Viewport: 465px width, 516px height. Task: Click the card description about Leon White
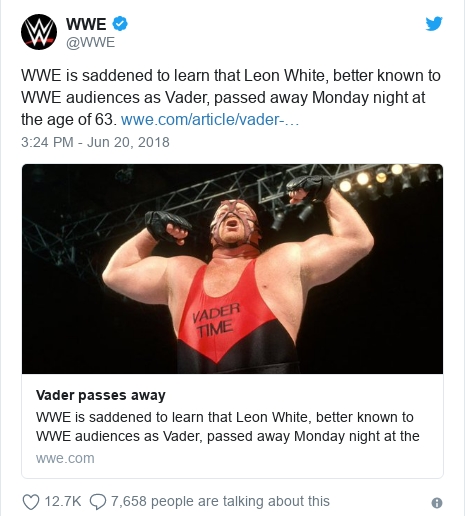228,427
